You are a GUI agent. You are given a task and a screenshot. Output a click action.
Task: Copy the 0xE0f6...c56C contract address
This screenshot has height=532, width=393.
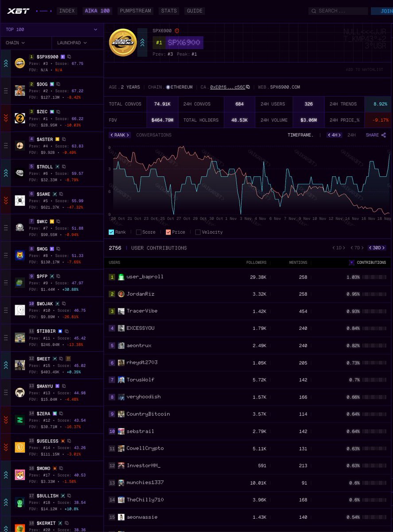click(x=248, y=87)
